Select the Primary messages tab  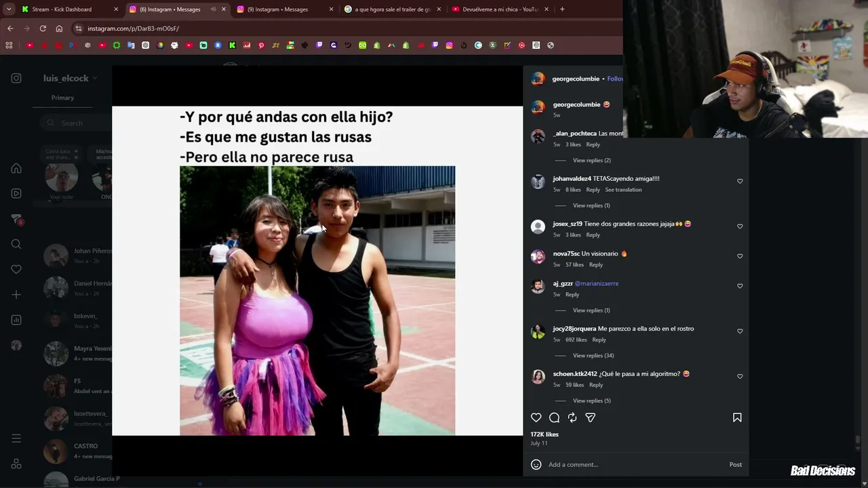coord(62,98)
